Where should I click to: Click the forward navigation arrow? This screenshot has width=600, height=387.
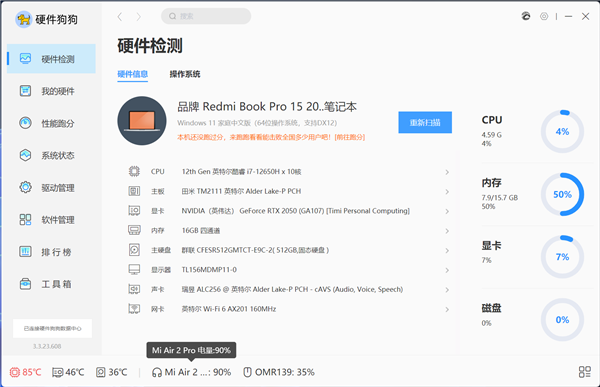(x=139, y=16)
